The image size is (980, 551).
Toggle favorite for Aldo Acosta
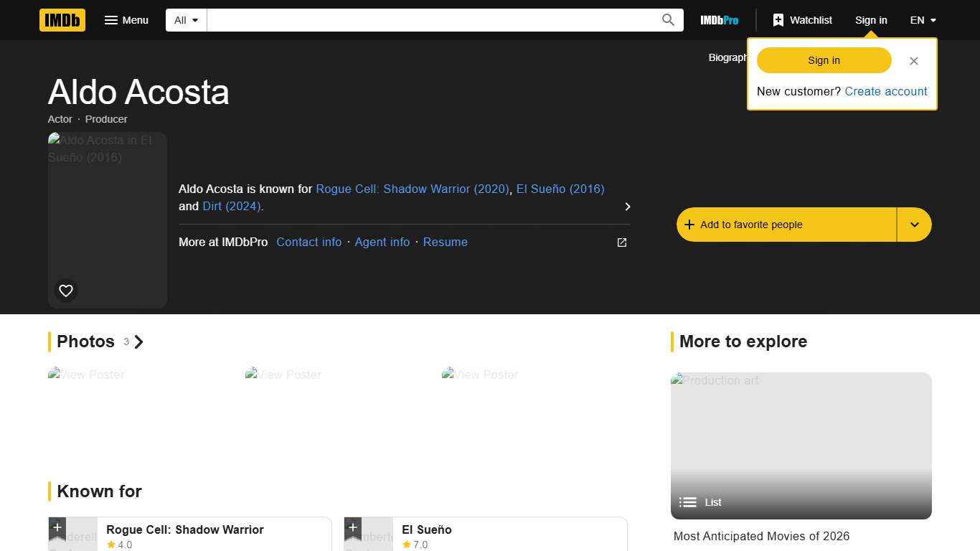786,224
